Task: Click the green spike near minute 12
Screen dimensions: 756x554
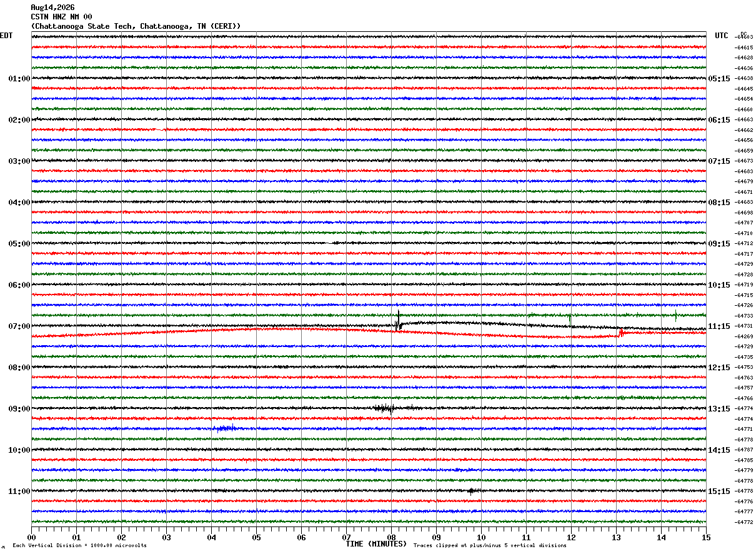Action: (570, 320)
